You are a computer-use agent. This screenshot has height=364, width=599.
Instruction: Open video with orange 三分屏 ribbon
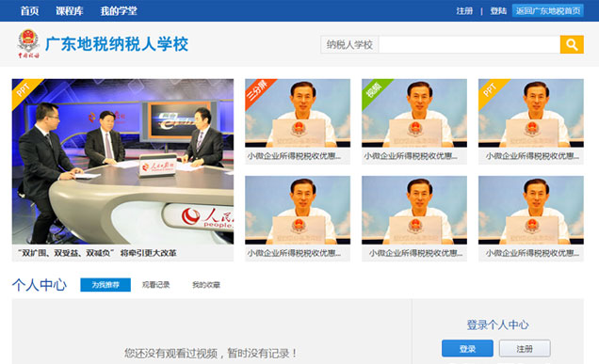(x=298, y=113)
